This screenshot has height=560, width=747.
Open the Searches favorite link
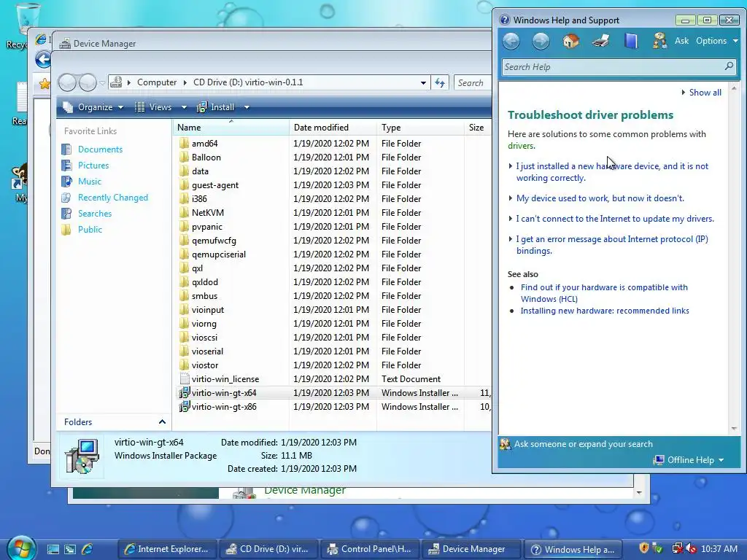(95, 214)
